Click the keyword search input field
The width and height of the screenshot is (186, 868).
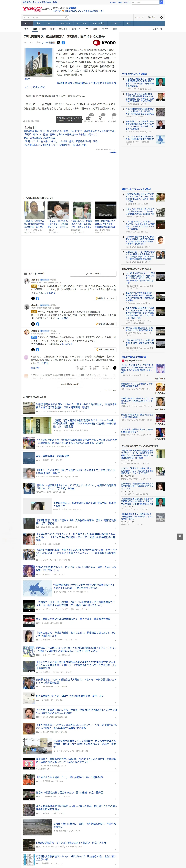44,17
